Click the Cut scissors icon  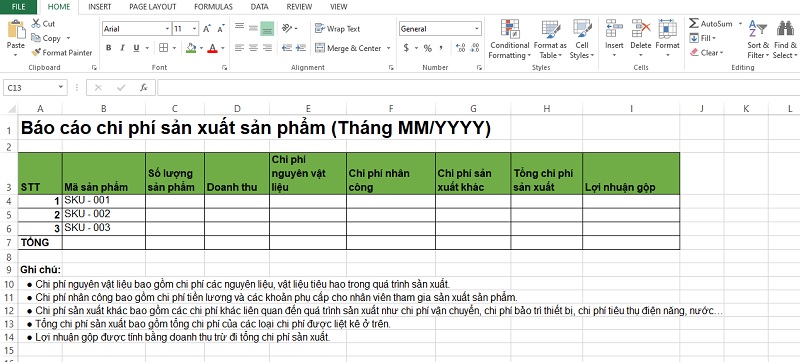point(36,23)
